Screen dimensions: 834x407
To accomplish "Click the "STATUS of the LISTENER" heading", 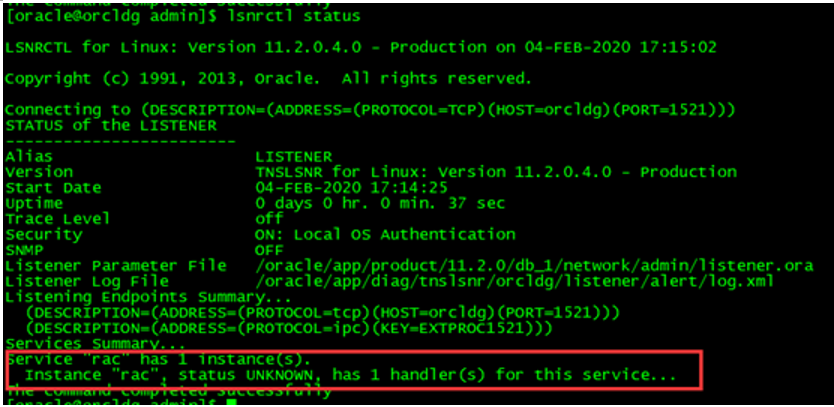I will click(x=110, y=124).
